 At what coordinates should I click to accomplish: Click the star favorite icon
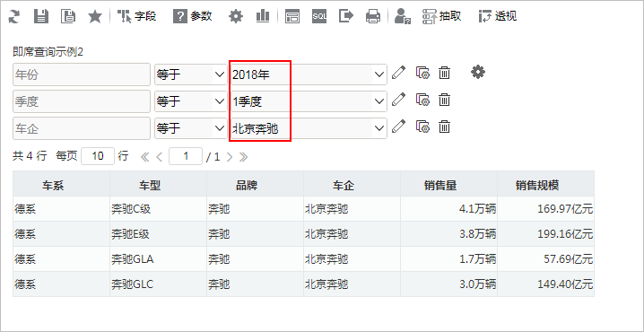(x=95, y=16)
